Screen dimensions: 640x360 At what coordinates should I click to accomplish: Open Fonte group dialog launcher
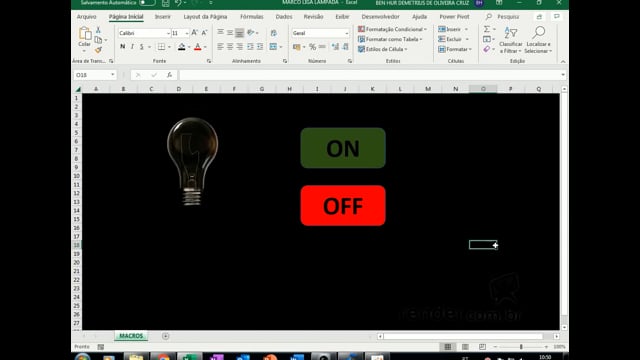209,61
